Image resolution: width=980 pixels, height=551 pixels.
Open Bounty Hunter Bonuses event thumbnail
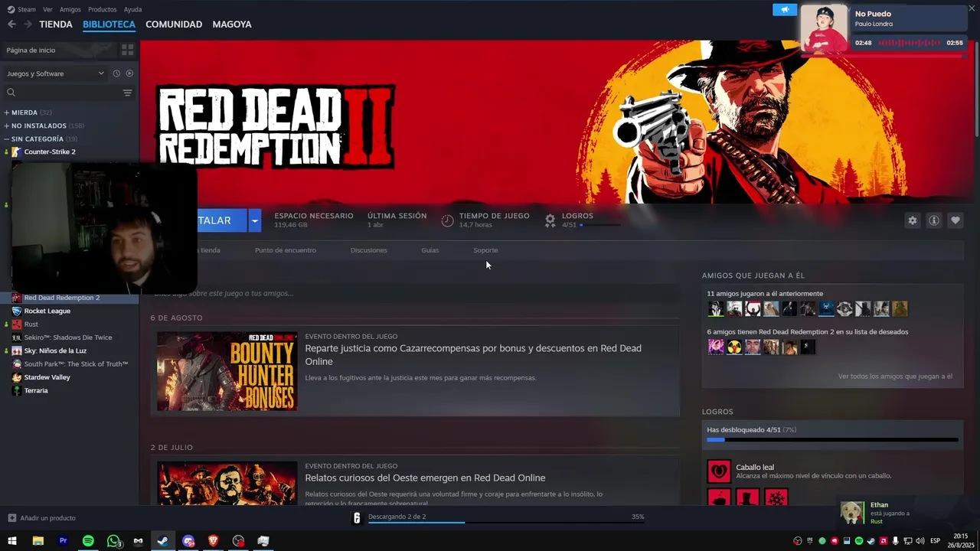click(x=227, y=371)
